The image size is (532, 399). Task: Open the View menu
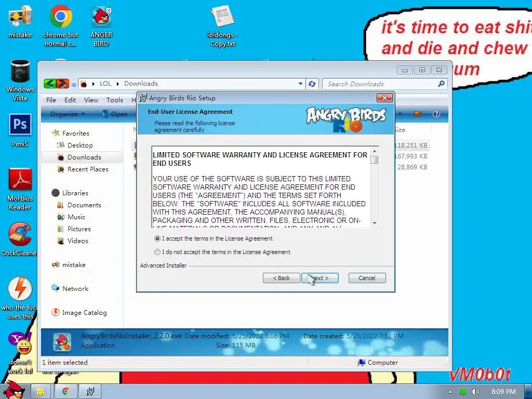91,100
